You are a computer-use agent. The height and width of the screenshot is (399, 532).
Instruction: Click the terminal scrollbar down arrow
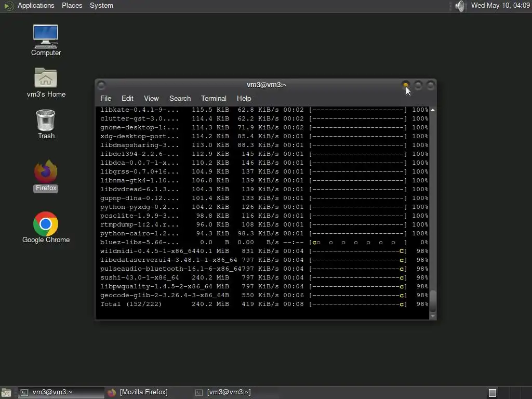433,316
